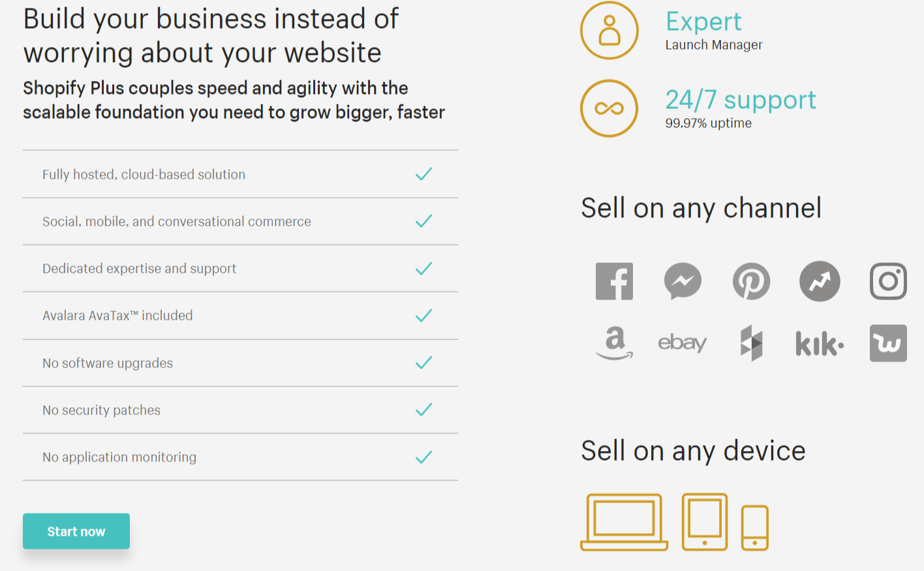Open the Instagram channel icon
The image size is (924, 571).
[x=888, y=281]
